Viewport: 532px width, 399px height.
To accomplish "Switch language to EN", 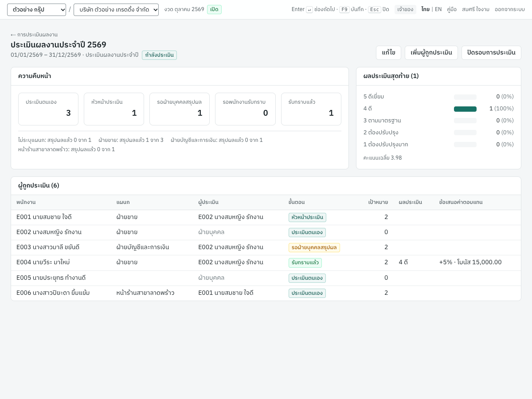I will [438, 9].
